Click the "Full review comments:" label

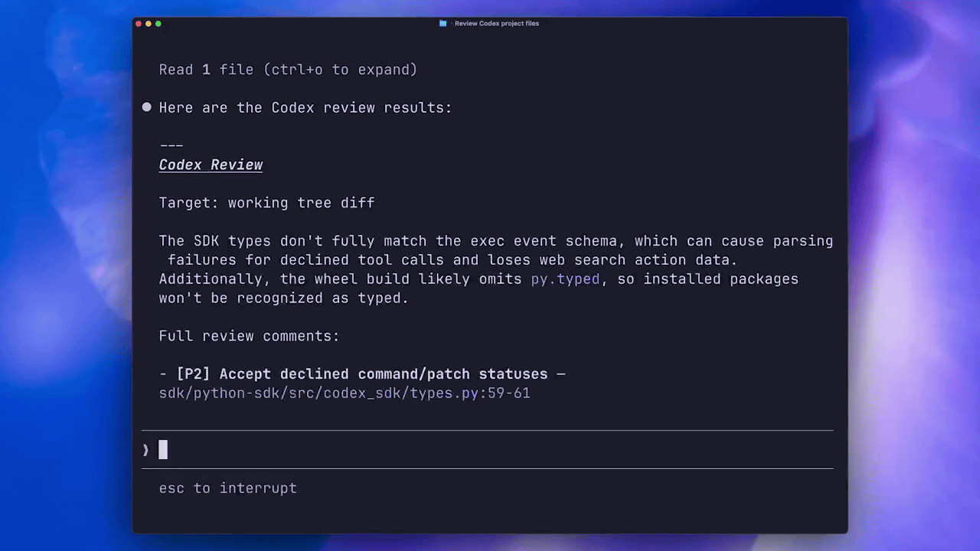click(x=249, y=336)
